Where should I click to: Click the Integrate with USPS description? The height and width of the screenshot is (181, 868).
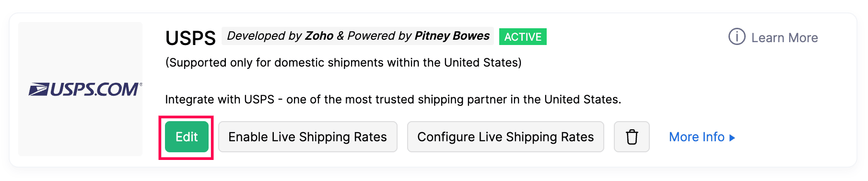click(x=393, y=100)
